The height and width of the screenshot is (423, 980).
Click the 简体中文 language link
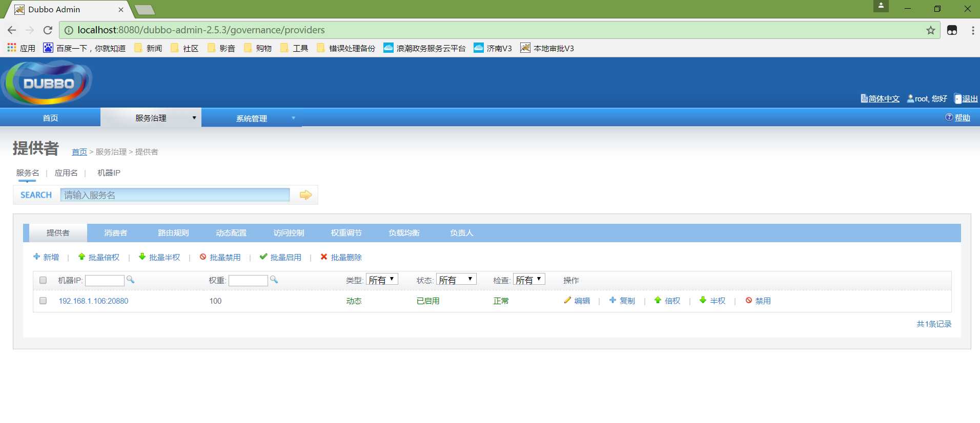(880, 98)
